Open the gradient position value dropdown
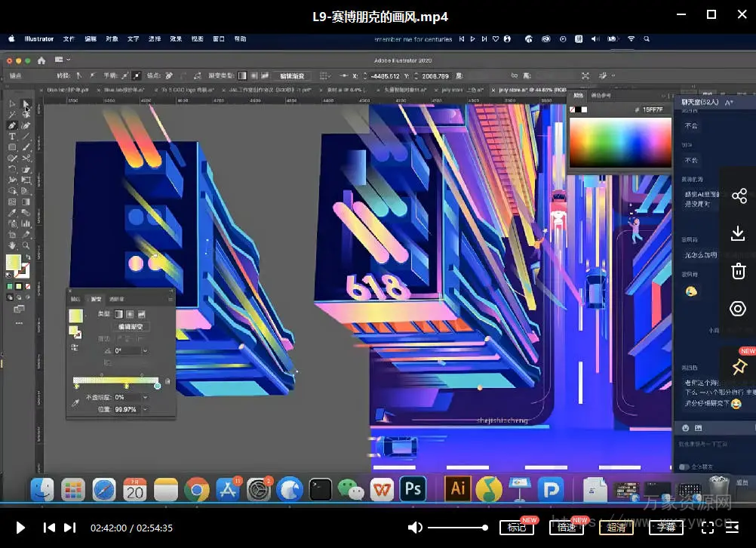The height and width of the screenshot is (548, 756). point(145,409)
